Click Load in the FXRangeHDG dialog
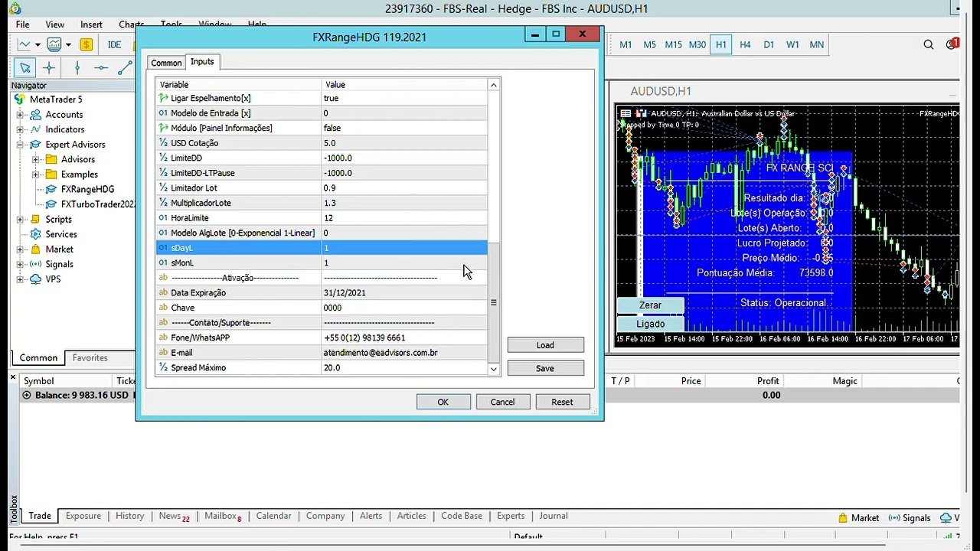The image size is (980, 551). point(544,344)
